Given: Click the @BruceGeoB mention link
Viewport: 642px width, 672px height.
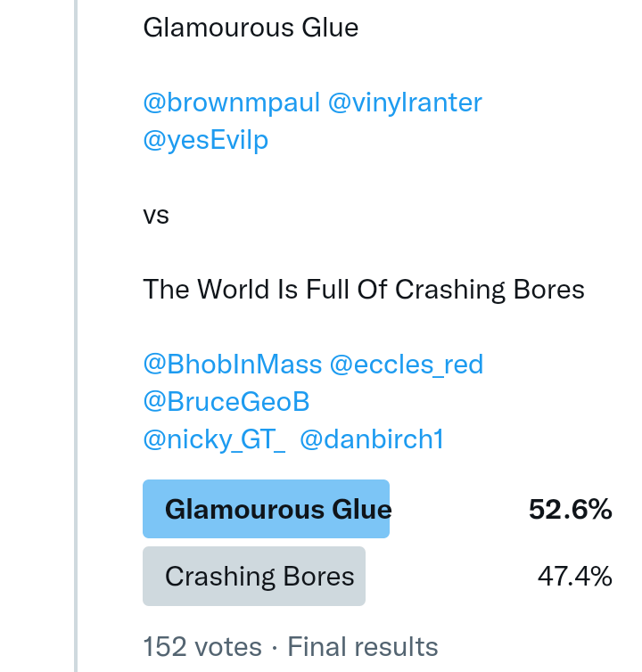Looking at the screenshot, I should point(226,402).
